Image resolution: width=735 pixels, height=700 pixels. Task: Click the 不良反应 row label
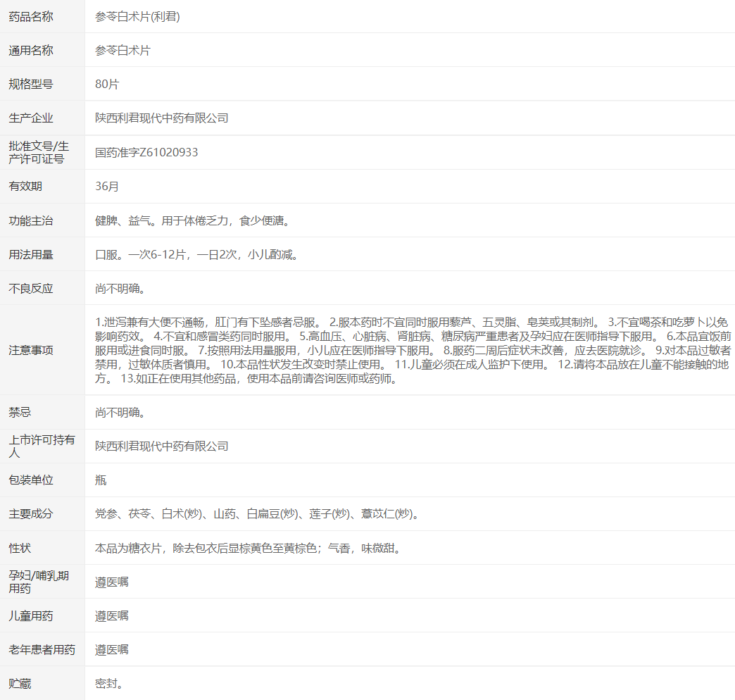[x=31, y=289]
